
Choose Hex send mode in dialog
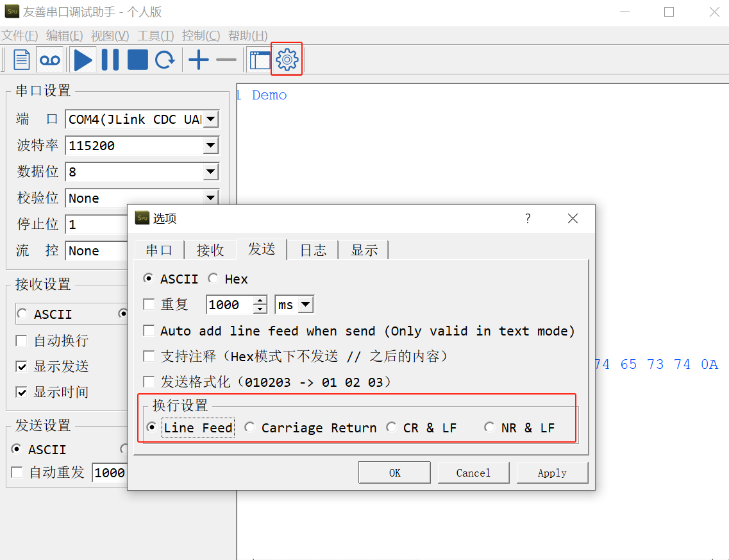pyautogui.click(x=214, y=278)
